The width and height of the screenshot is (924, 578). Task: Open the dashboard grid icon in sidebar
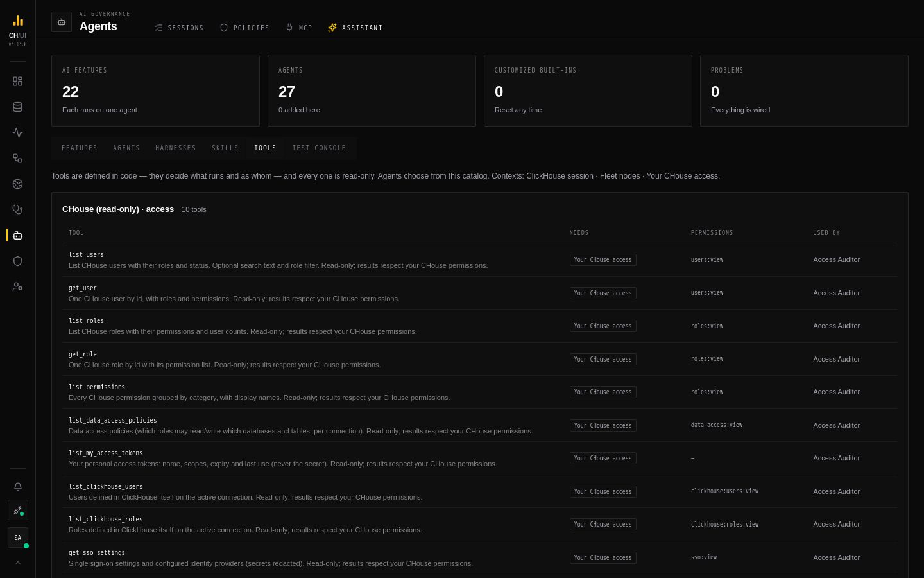point(18,82)
